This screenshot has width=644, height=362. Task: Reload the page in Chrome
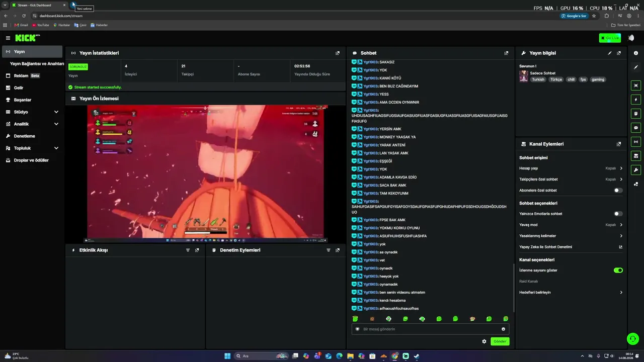pyautogui.click(x=24, y=16)
